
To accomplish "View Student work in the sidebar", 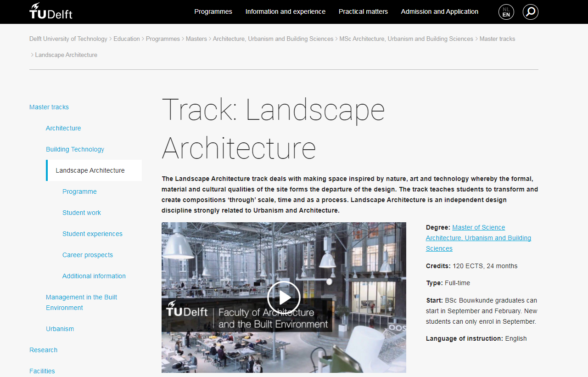I will [x=82, y=213].
